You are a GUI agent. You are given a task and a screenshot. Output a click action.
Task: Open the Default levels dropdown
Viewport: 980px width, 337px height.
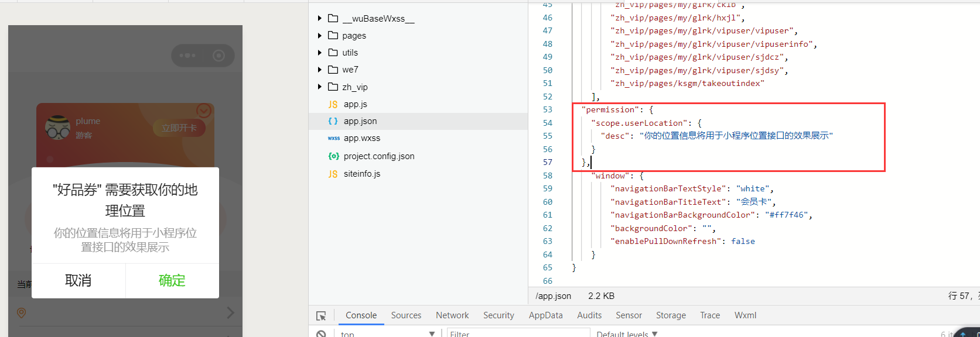(x=627, y=333)
